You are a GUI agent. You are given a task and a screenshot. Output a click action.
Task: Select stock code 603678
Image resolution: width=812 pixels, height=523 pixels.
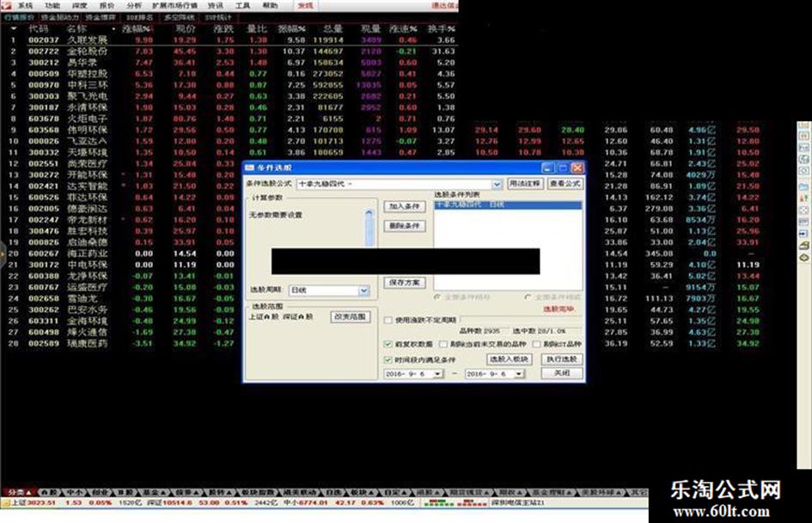tap(44, 119)
